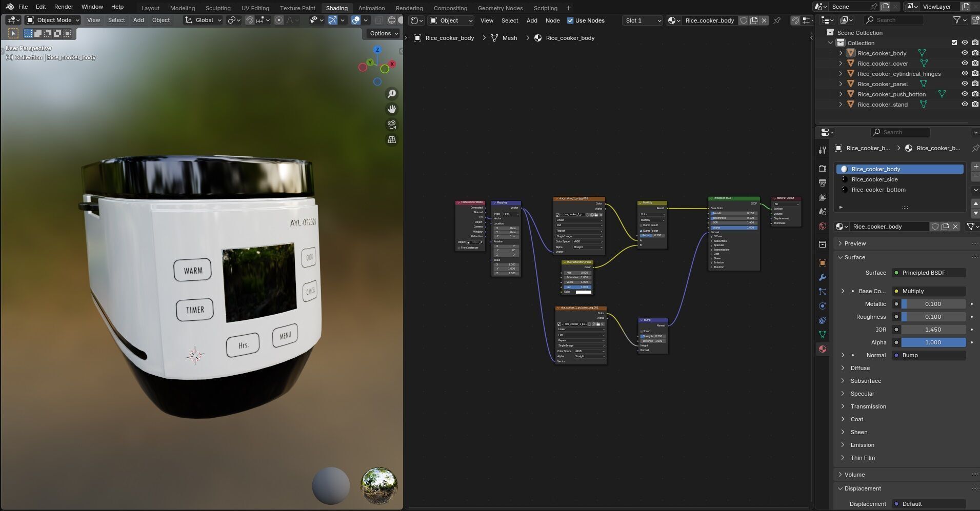Viewport: 980px width, 511px height.
Task: Move material slot up arrow
Action: (x=975, y=203)
